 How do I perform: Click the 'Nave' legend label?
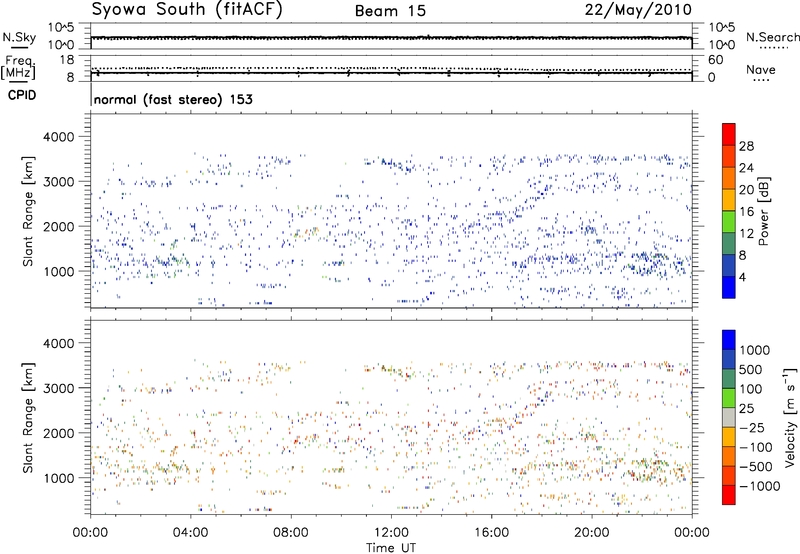pyautogui.click(x=761, y=69)
